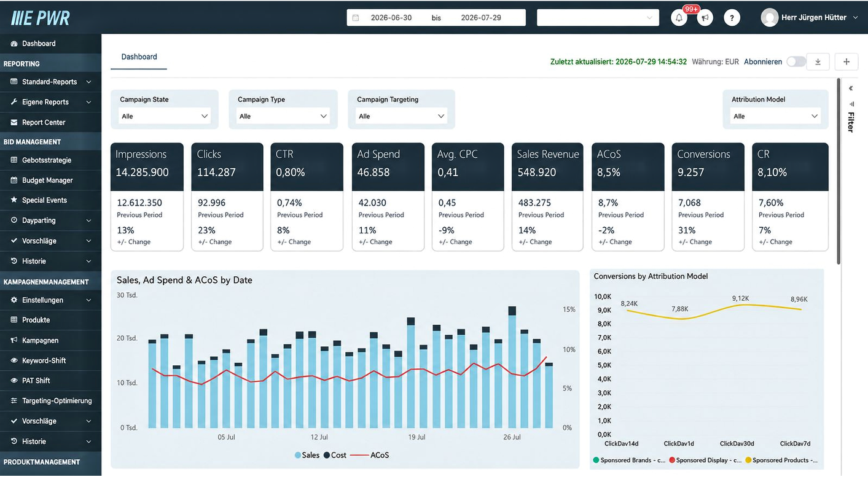Open the Campaign Type dropdown
This screenshot has width=868, height=477.
tap(283, 116)
